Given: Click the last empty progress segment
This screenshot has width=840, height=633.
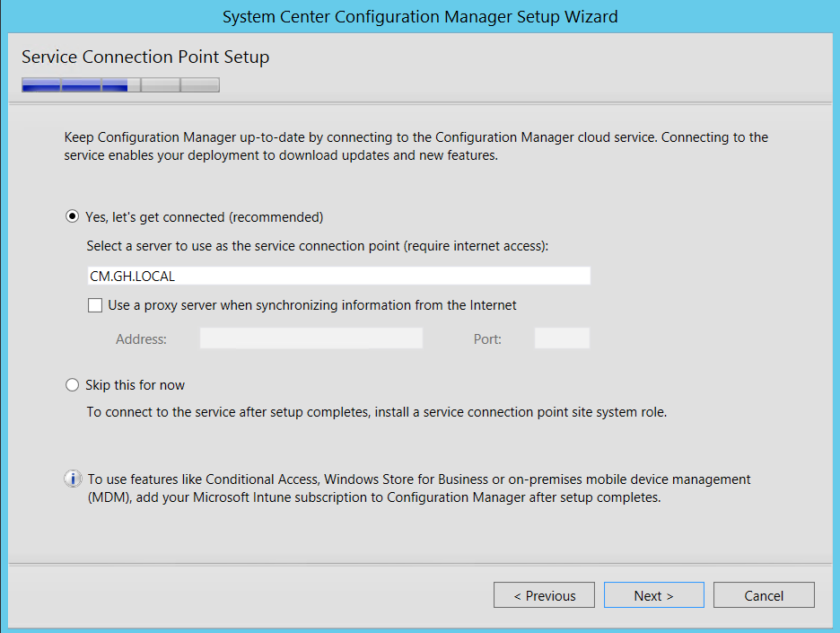Looking at the screenshot, I should pos(202,84).
